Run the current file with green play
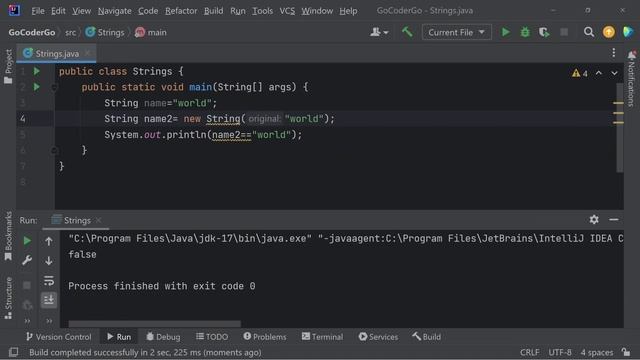The width and height of the screenshot is (640, 360). click(x=505, y=32)
